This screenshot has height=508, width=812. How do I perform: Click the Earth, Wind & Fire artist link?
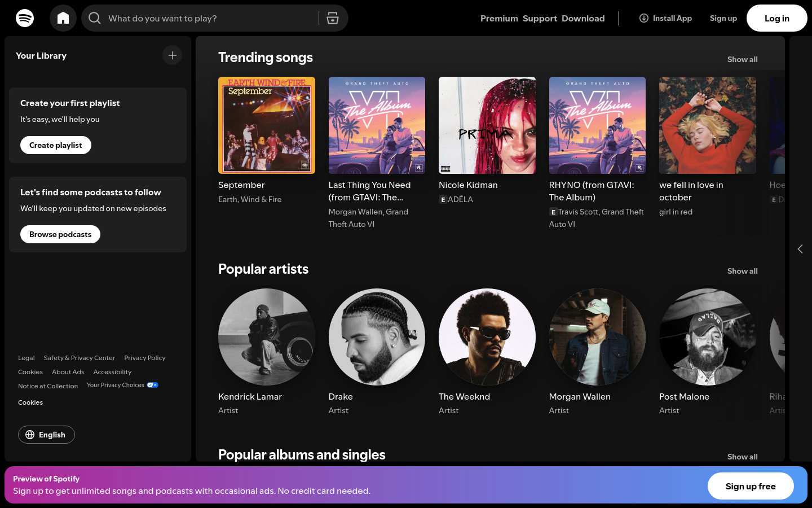tap(250, 199)
